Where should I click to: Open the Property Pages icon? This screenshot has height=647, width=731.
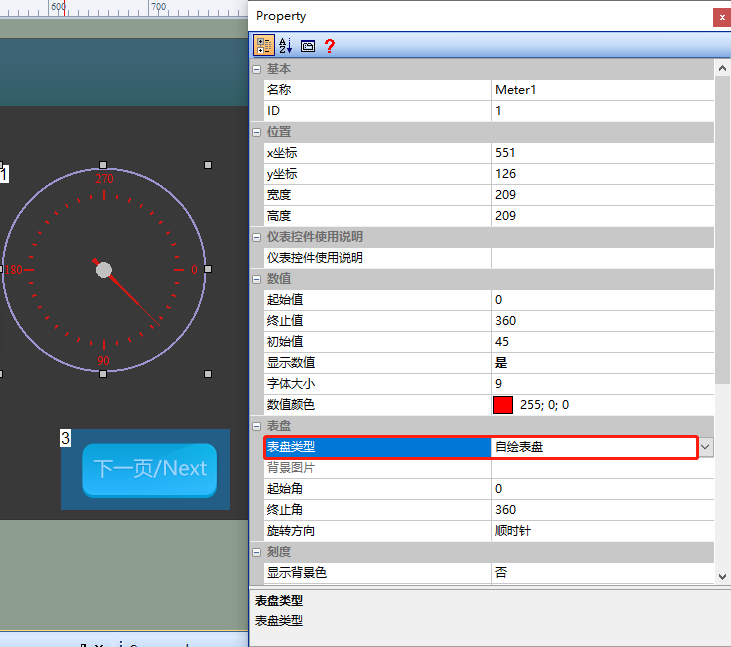click(x=308, y=46)
